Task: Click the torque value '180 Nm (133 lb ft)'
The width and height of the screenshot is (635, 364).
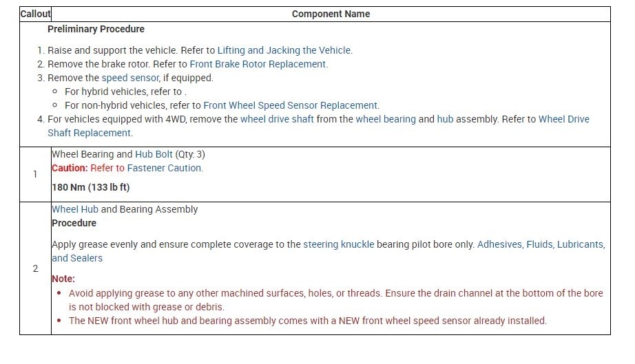Action: [90, 187]
